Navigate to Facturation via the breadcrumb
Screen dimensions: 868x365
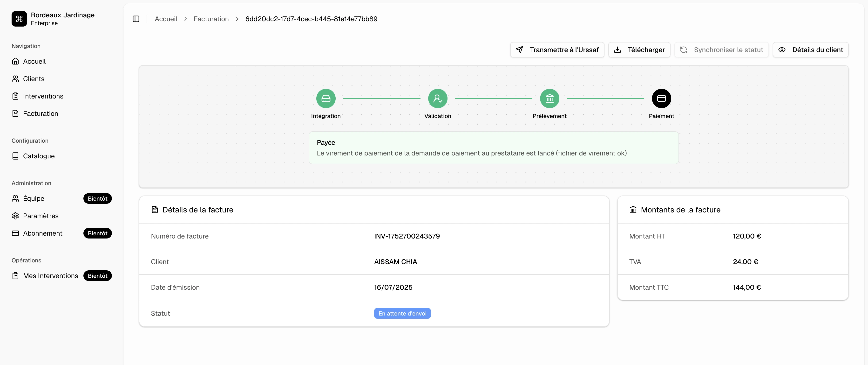[x=211, y=19]
